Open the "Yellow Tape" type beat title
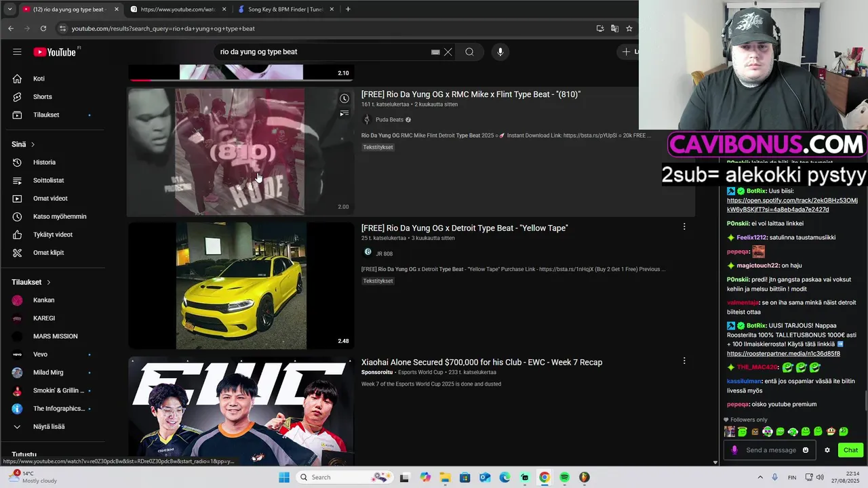Screen dimensions: 868x488 coord(465,228)
